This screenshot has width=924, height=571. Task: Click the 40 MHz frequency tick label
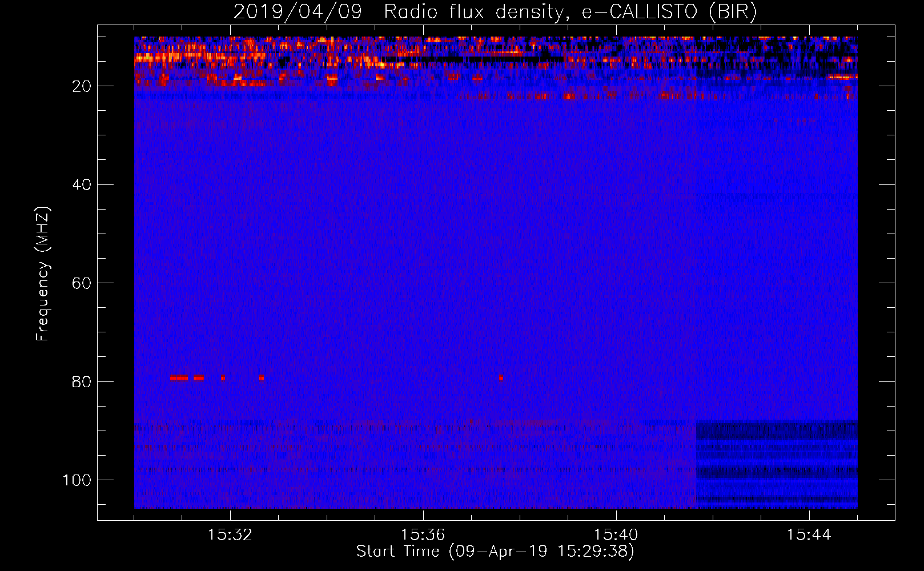(82, 185)
